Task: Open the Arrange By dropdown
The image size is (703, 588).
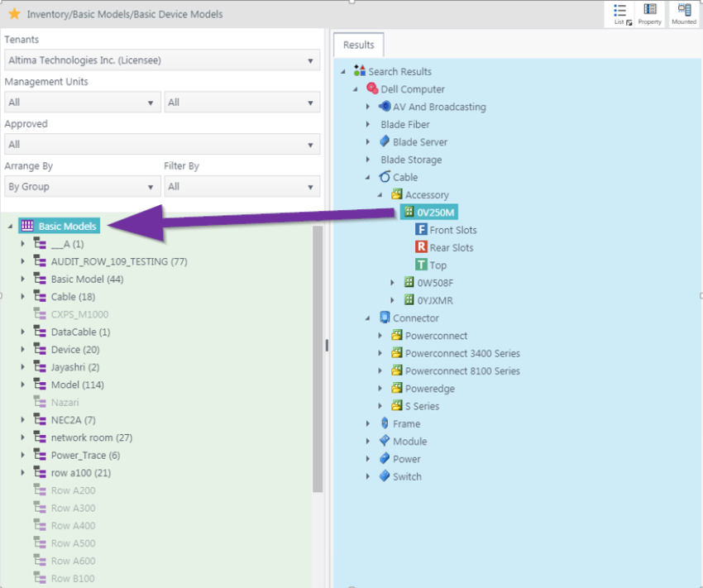Action: pyautogui.click(x=83, y=186)
